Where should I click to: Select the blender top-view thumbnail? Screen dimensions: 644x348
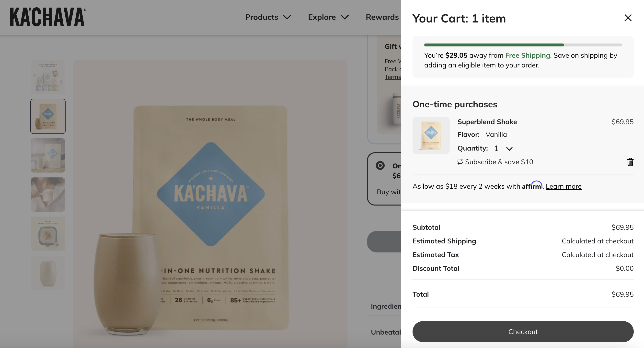click(x=48, y=234)
